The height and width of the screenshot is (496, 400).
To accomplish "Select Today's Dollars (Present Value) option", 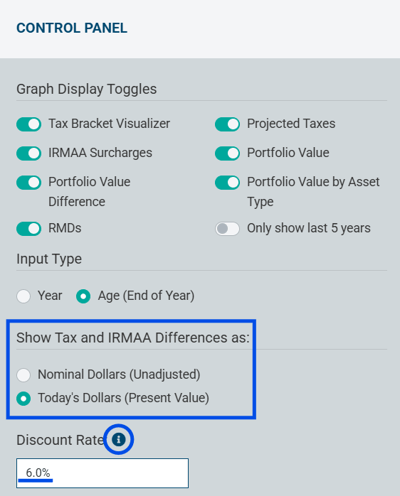I will pyautogui.click(x=24, y=398).
